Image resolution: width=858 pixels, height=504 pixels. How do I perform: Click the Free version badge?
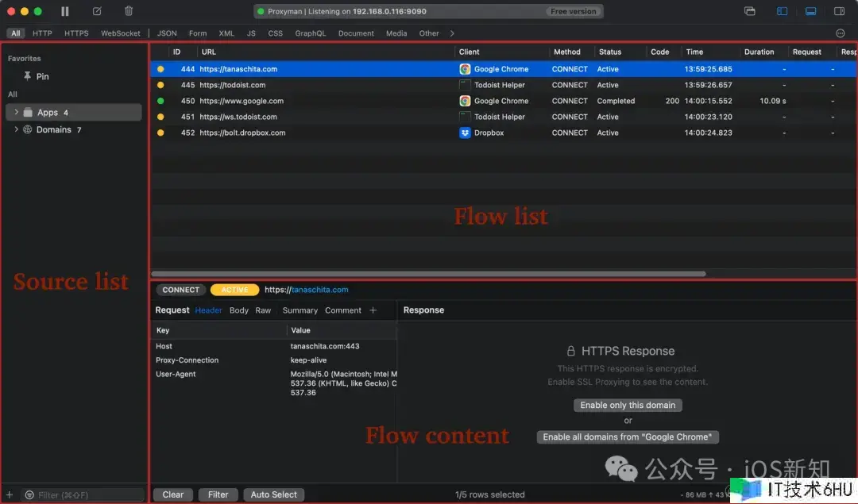tap(573, 11)
